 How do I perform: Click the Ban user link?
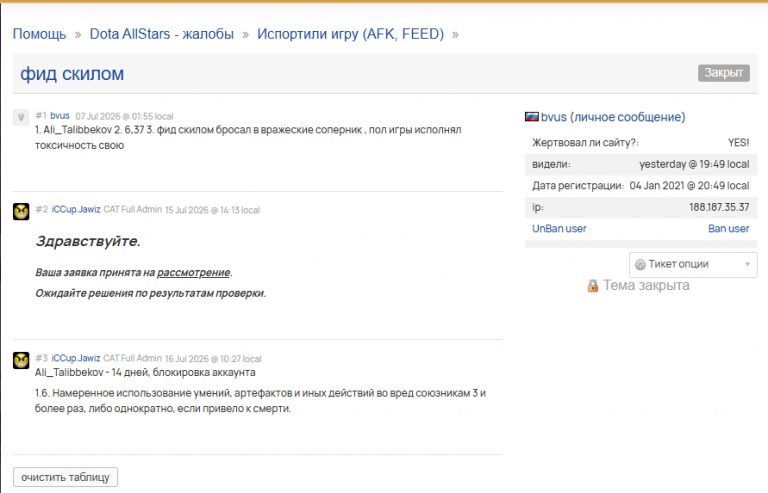pos(728,229)
